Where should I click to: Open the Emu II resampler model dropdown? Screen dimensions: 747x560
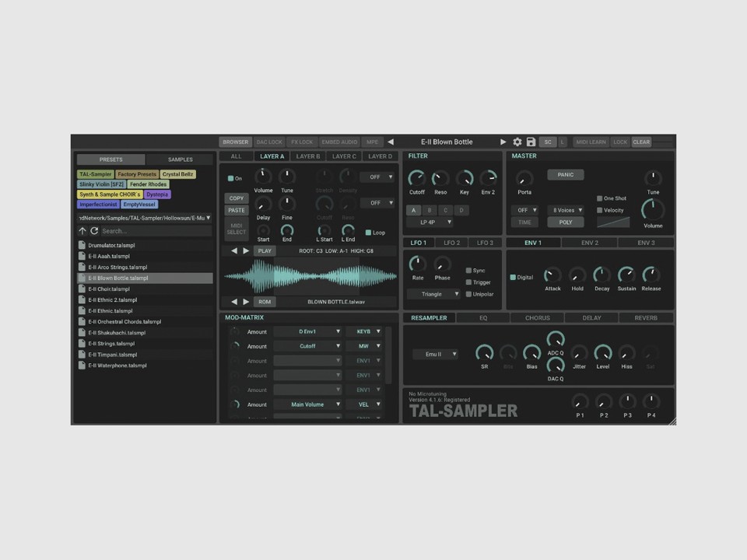[x=436, y=355]
